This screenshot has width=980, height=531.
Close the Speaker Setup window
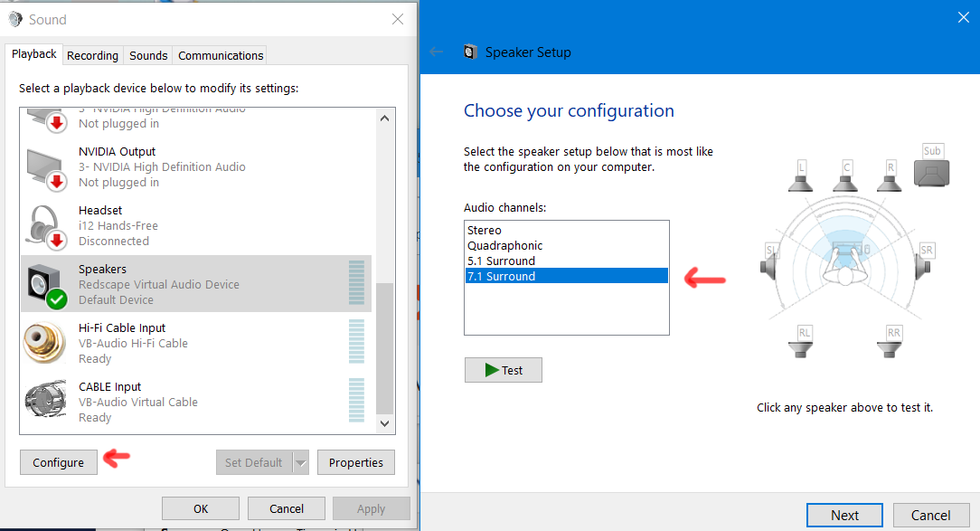pyautogui.click(x=963, y=17)
